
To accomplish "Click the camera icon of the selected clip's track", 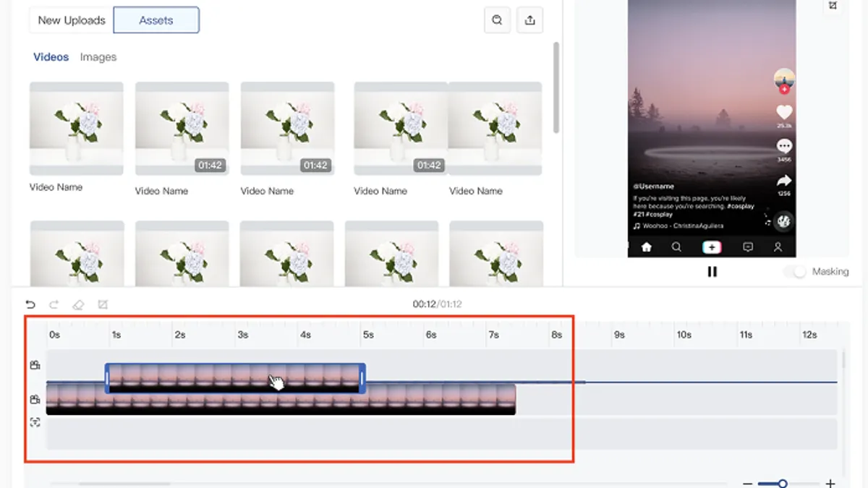I will (x=35, y=365).
